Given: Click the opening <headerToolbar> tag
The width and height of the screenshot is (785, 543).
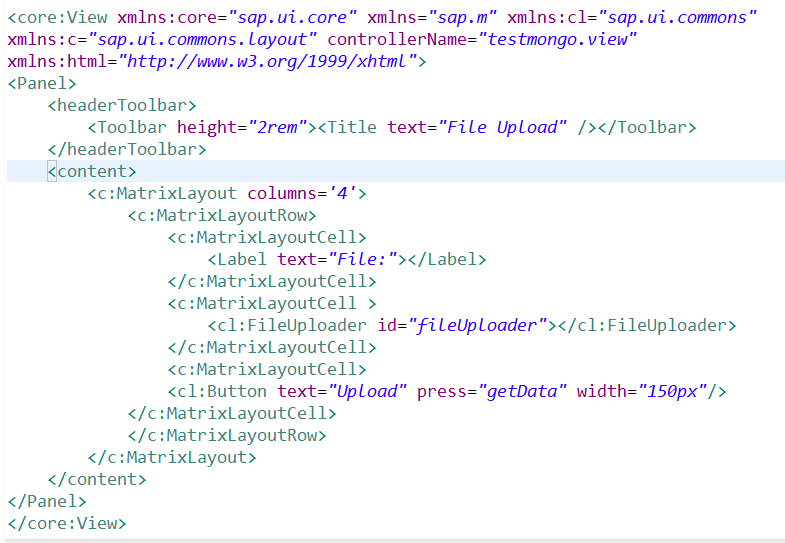Looking at the screenshot, I should point(122,106).
